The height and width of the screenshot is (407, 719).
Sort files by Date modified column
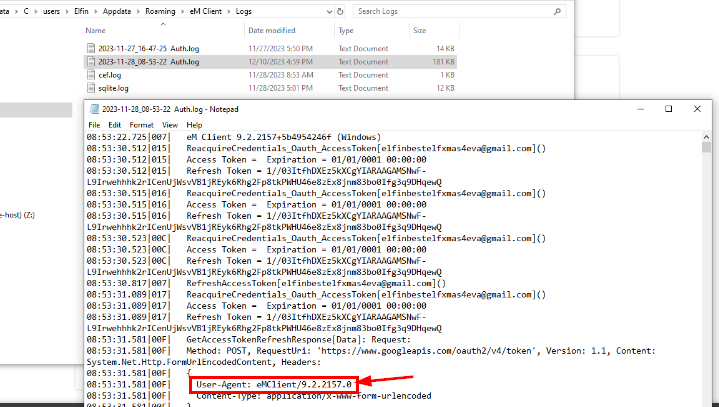point(271,30)
